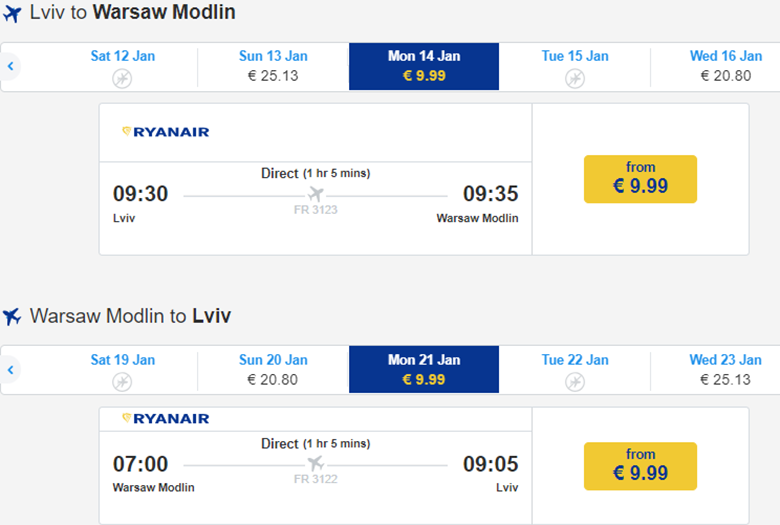Select the Mon 21 Jan €9.99 return tab
The image size is (780, 525).
point(424,369)
